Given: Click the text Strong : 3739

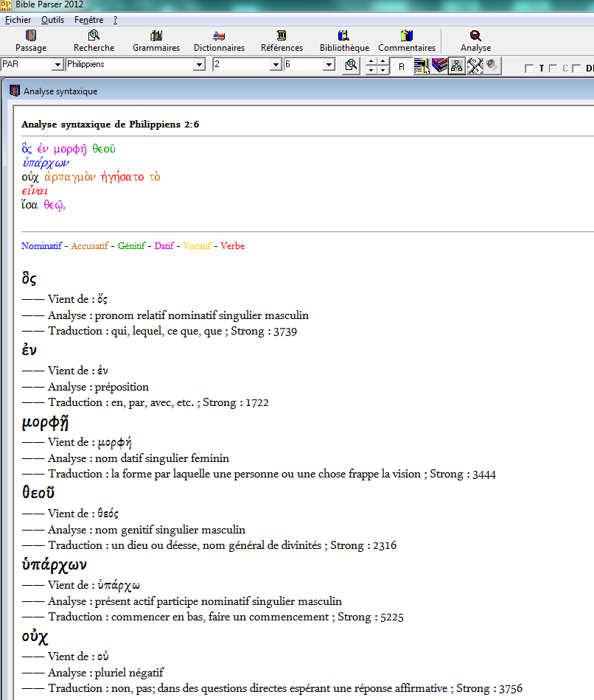Looking at the screenshot, I should tap(264, 332).
